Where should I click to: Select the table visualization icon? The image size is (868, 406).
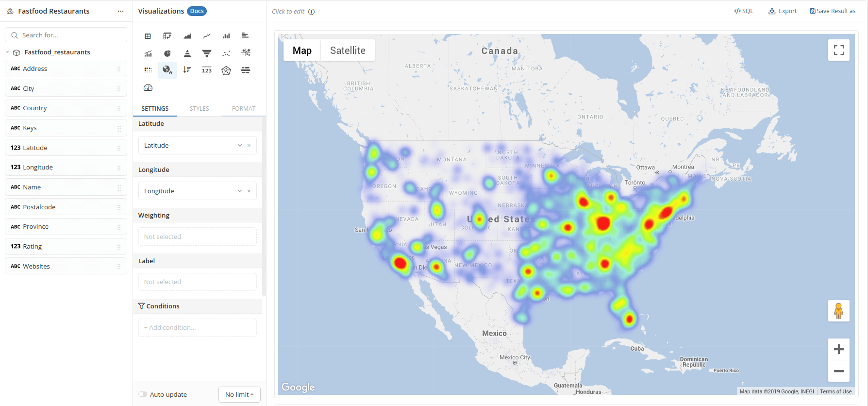[x=148, y=36]
